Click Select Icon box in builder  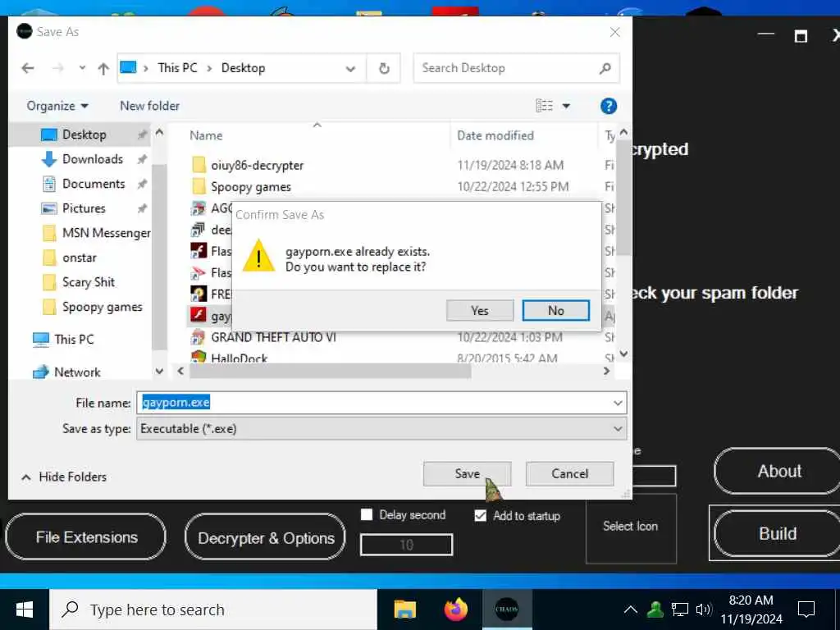[x=631, y=527]
